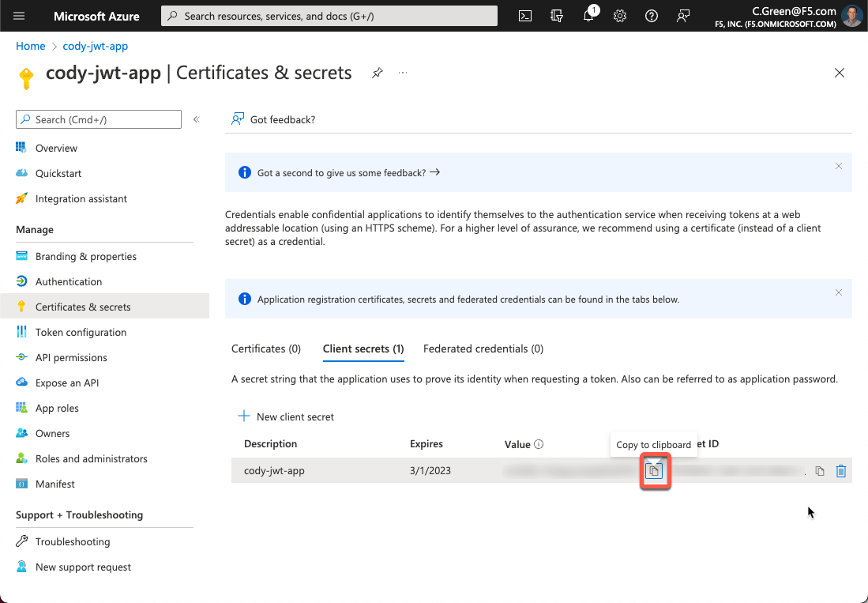Open the notifications bell
This screenshot has height=603, width=868.
589,16
